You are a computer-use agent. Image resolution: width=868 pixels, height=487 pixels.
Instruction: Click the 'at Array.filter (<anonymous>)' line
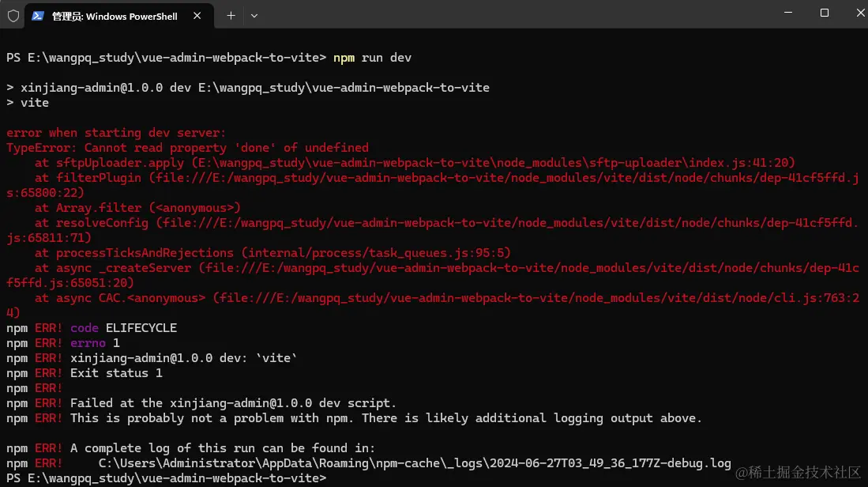point(138,208)
